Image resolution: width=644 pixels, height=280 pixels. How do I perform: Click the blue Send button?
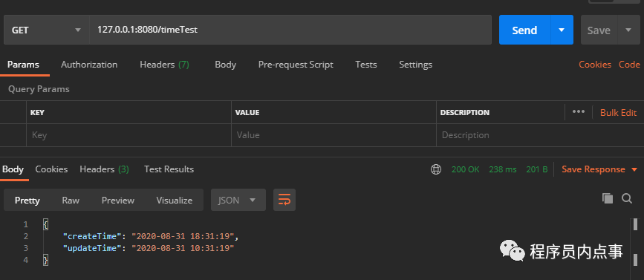point(524,30)
